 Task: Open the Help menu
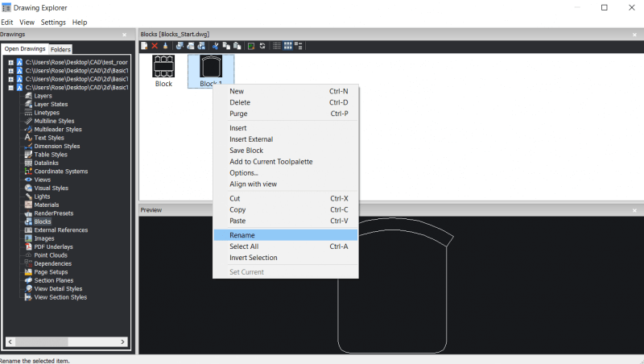(80, 23)
